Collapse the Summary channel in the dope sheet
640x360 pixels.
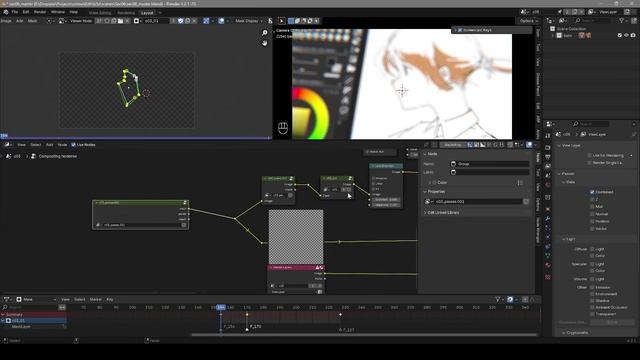pos(3,315)
